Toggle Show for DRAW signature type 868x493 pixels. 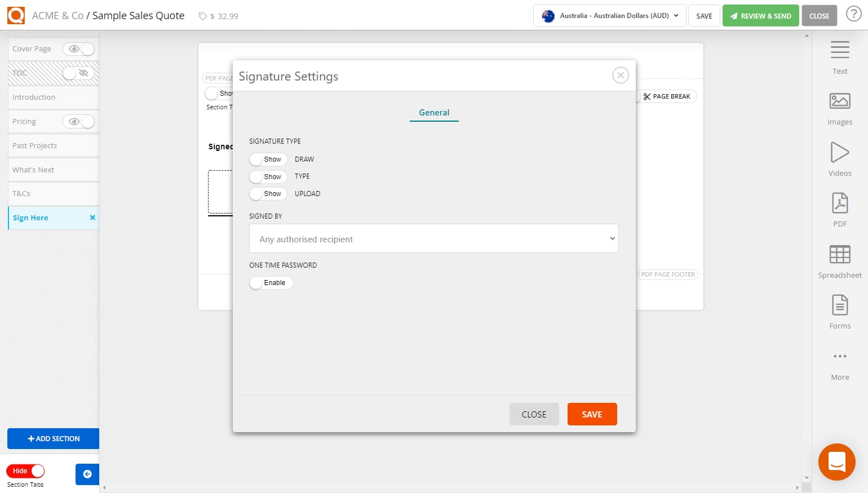[x=268, y=159]
